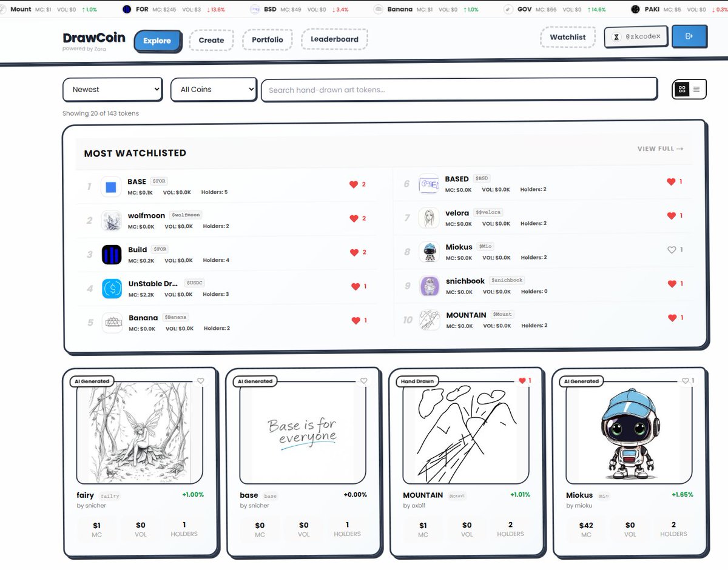The height and width of the screenshot is (570, 728).
Task: Toggle the heart on Miokus watchlist row
Action: pyautogui.click(x=670, y=249)
